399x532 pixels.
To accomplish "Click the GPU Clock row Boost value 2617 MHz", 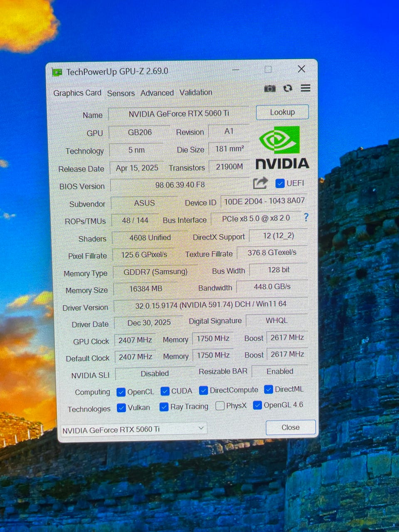I will (x=287, y=337).
